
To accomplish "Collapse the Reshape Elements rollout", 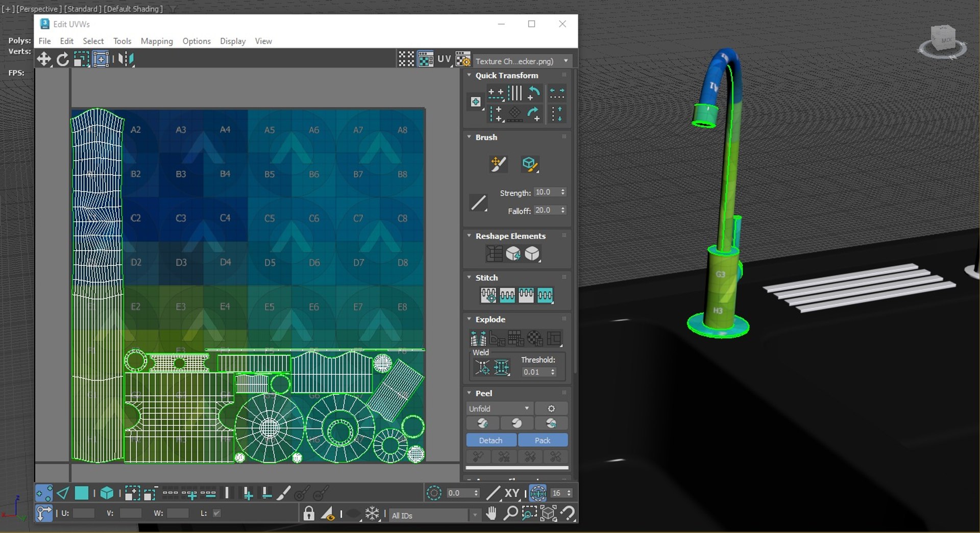I will (x=469, y=236).
